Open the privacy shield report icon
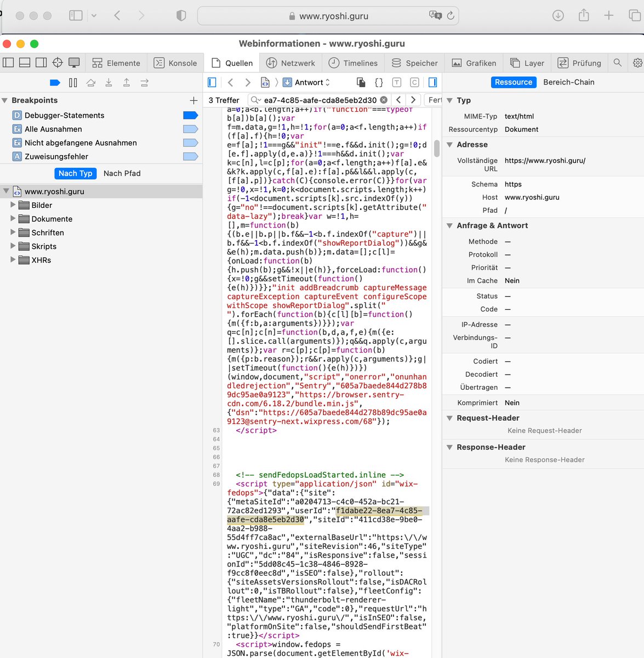 [x=181, y=16]
